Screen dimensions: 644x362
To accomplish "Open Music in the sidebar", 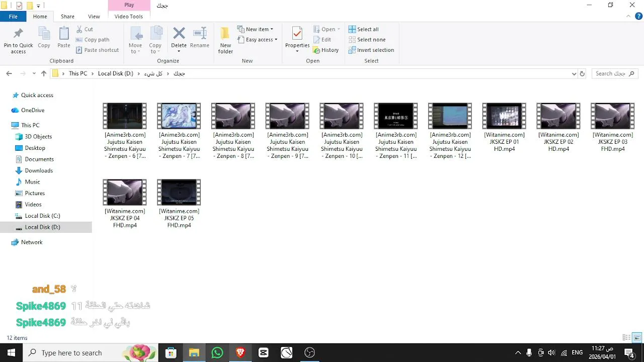I will coord(32,182).
